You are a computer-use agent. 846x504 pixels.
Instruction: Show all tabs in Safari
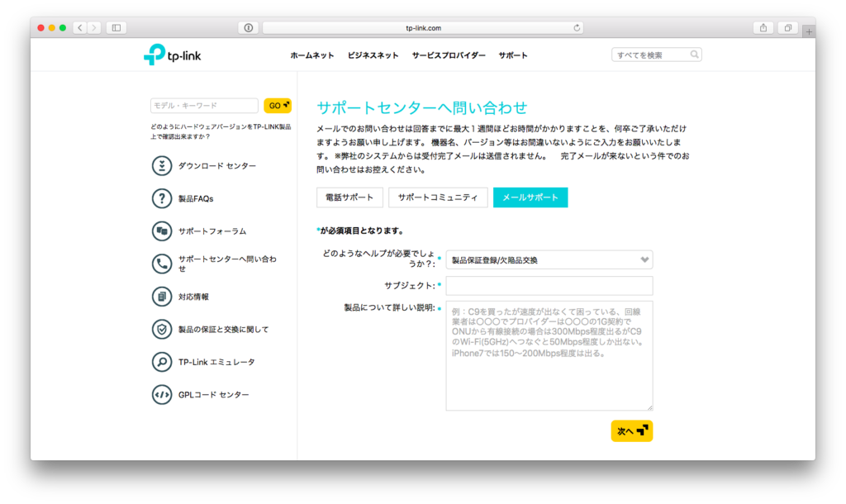[787, 27]
